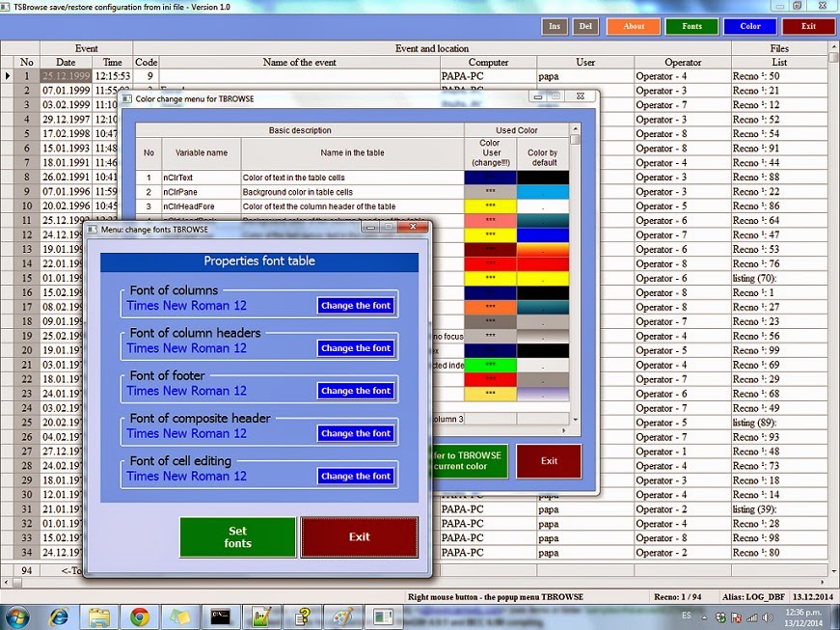
Task: Select the Computer column header
Action: pos(488,62)
